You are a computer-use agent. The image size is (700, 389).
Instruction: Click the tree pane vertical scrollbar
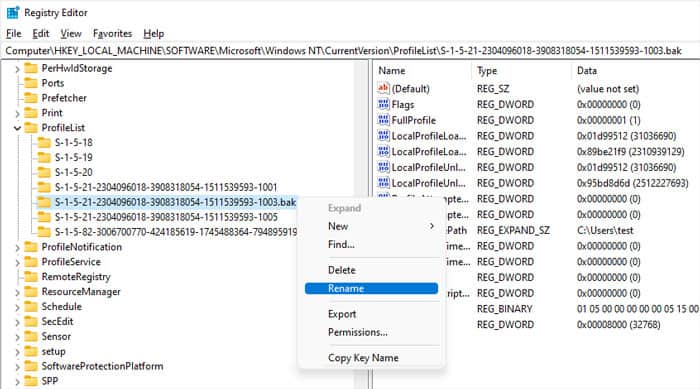tap(361, 223)
